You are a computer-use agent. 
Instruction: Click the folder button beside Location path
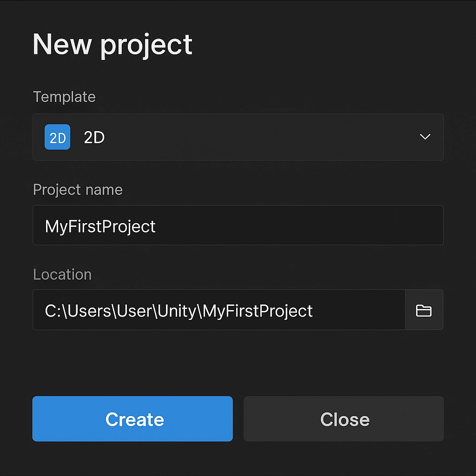tap(424, 310)
